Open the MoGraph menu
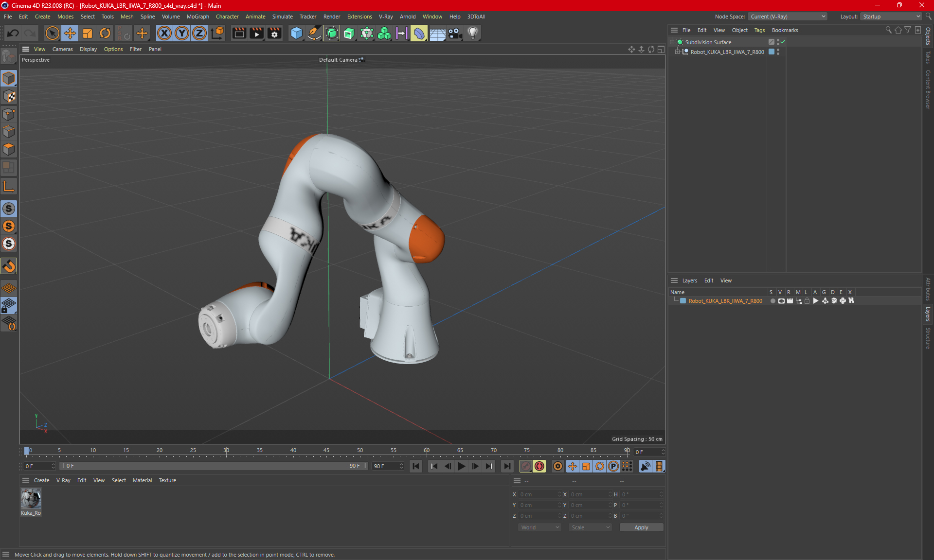Viewport: 934px width, 560px height. click(198, 17)
